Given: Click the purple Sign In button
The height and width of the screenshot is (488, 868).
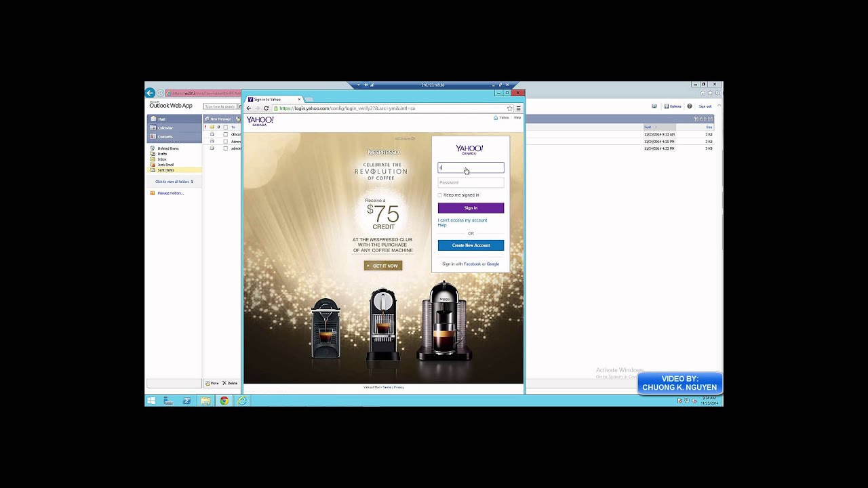Looking at the screenshot, I should pos(471,208).
